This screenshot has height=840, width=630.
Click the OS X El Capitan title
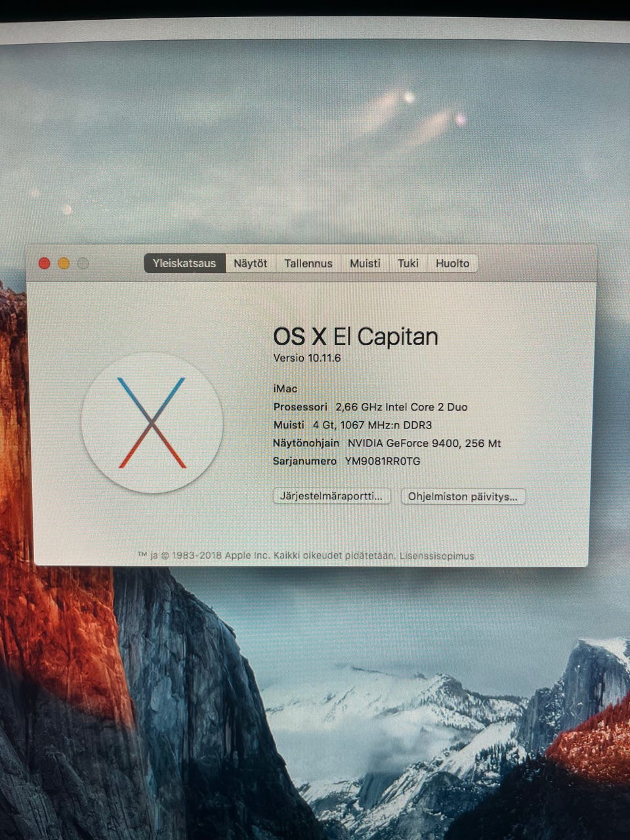(x=355, y=337)
